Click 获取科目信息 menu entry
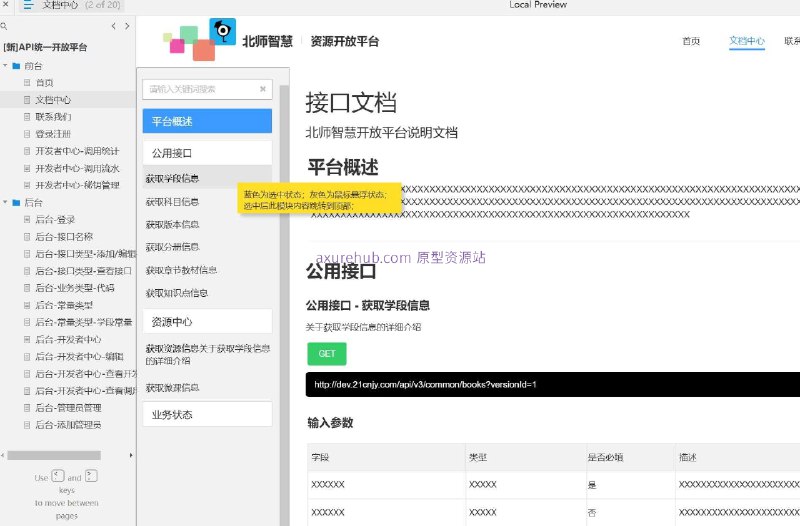The width and height of the screenshot is (800, 526). 172,202
